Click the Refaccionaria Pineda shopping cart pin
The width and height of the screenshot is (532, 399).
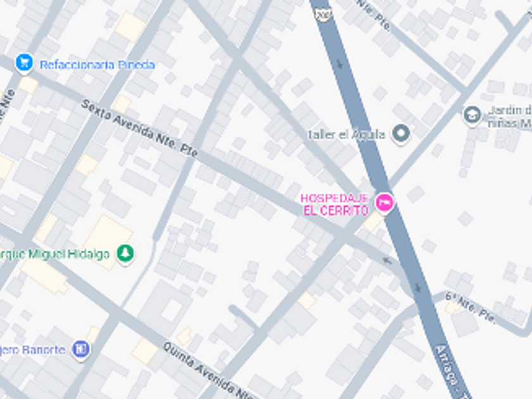coord(24,63)
